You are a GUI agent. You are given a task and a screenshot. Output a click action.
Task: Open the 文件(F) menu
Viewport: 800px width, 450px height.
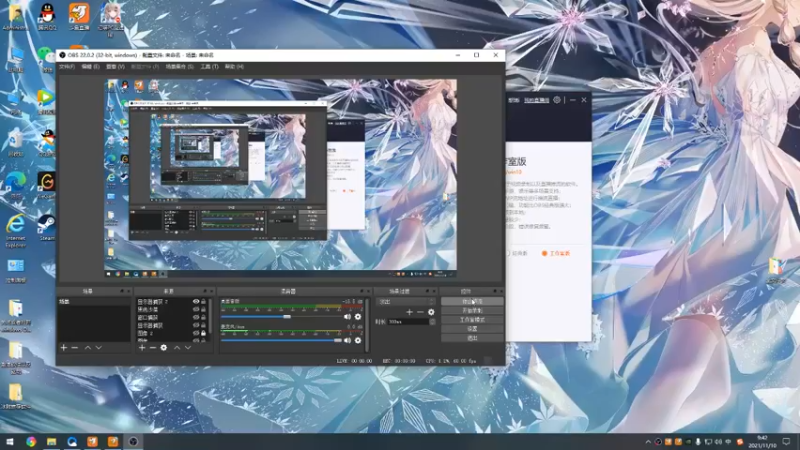67,67
